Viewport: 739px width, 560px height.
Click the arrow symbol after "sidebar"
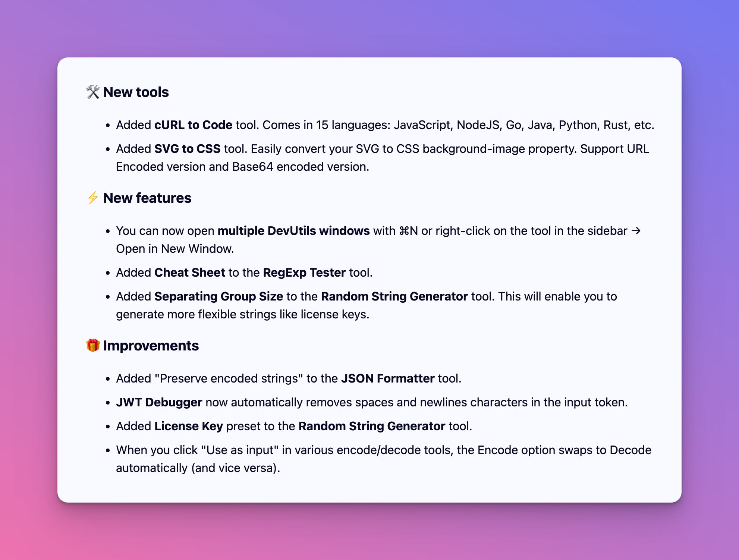click(x=636, y=231)
